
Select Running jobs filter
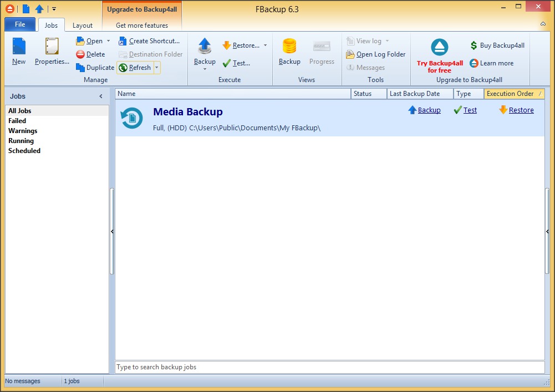pyautogui.click(x=57, y=141)
